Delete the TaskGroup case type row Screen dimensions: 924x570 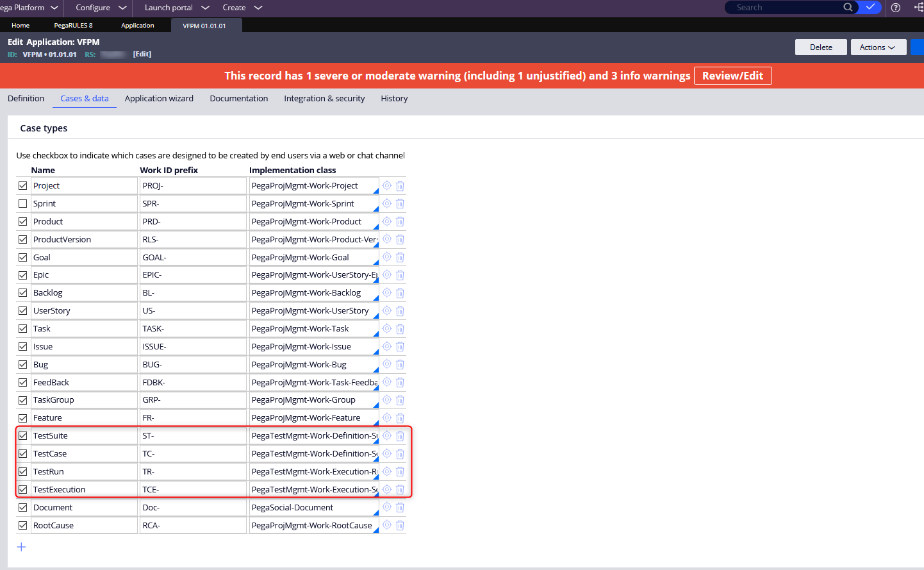pos(400,400)
